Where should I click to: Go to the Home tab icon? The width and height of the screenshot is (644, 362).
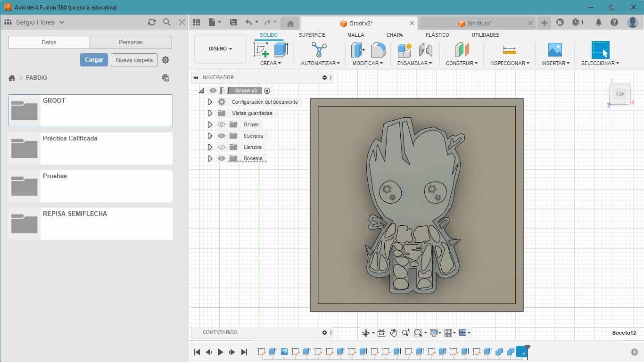[290, 24]
